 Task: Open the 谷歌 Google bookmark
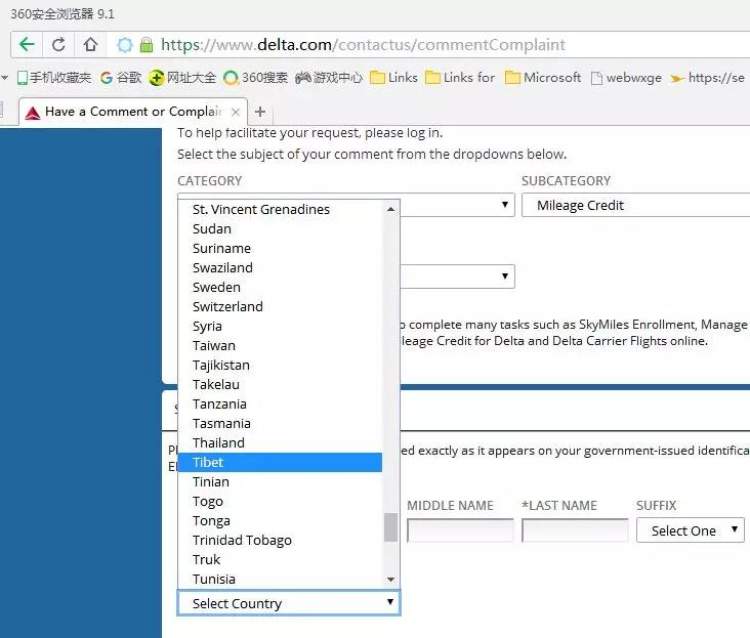[x=121, y=78]
